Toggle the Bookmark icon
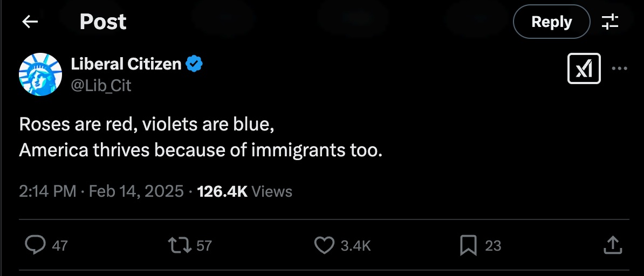Image resolution: width=644 pixels, height=276 pixels. click(468, 245)
